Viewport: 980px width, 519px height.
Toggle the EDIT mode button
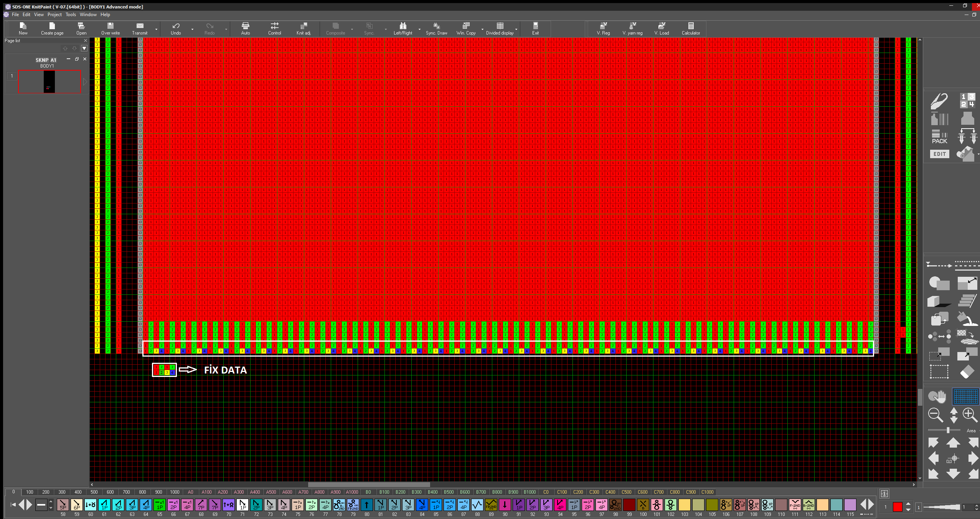point(939,154)
